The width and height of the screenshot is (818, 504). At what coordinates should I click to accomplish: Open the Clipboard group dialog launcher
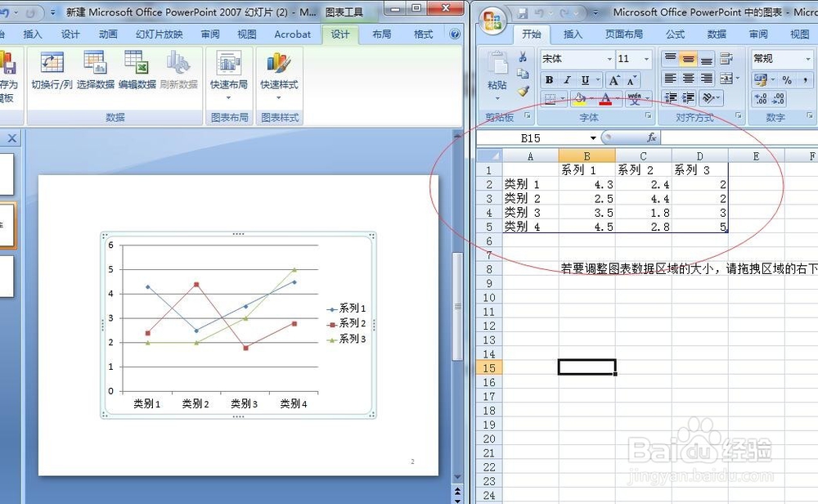tap(528, 116)
